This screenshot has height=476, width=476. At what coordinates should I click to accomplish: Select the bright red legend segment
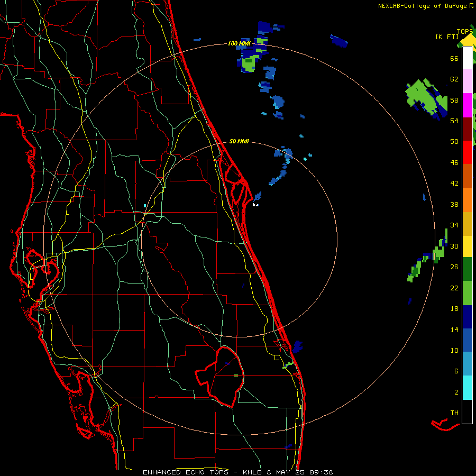coord(467,152)
